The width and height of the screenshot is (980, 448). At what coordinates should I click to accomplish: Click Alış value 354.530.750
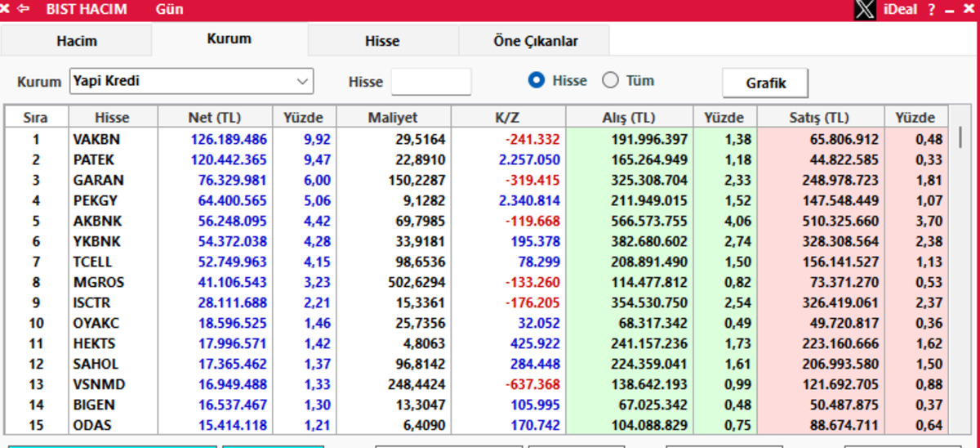[x=650, y=302]
